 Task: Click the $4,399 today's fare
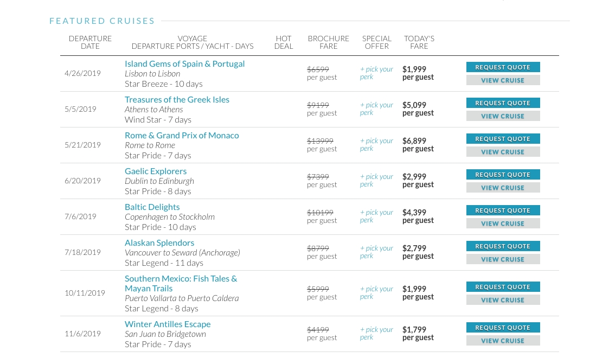pyautogui.click(x=414, y=212)
